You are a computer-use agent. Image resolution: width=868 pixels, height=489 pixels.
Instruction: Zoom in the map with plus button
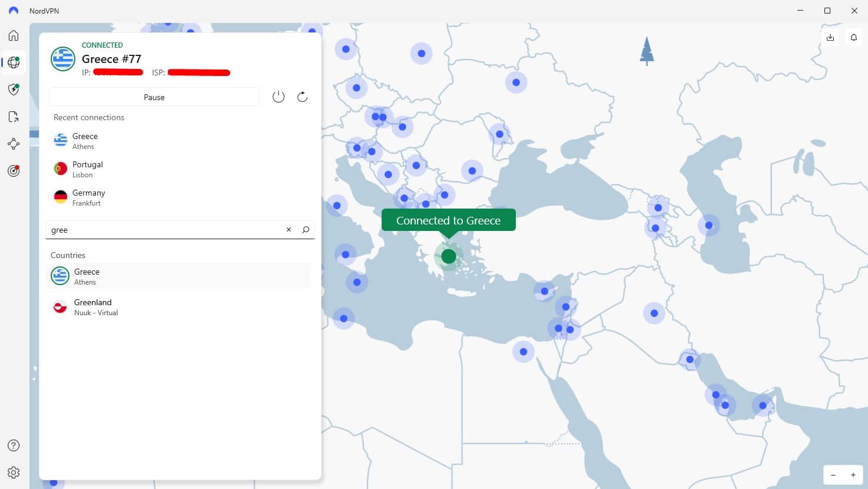[853, 475]
